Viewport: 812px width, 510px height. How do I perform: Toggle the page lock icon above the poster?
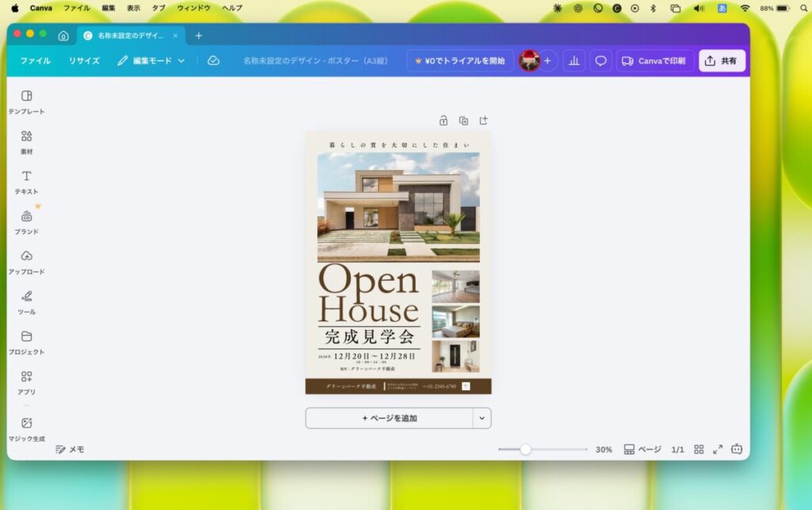pos(443,121)
